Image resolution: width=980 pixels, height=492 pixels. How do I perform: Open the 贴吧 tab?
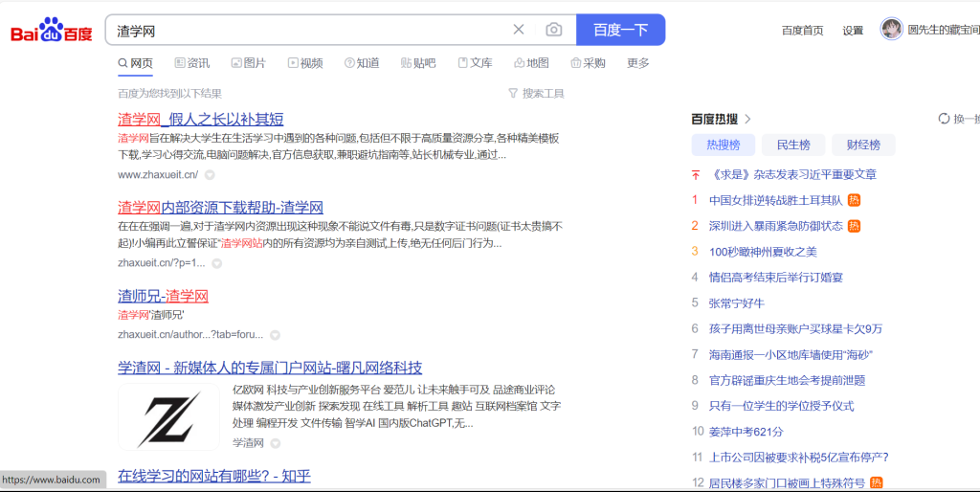[x=418, y=63]
